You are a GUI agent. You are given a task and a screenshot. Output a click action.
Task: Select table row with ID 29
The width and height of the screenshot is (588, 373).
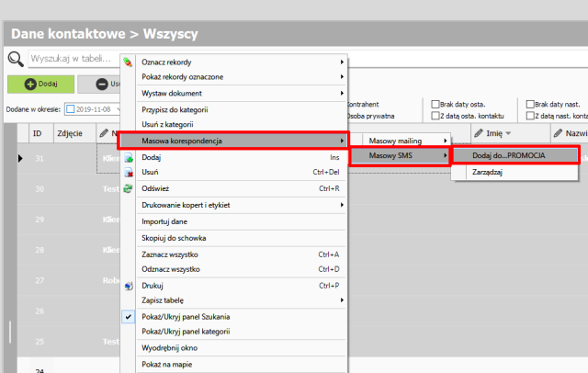click(69, 220)
